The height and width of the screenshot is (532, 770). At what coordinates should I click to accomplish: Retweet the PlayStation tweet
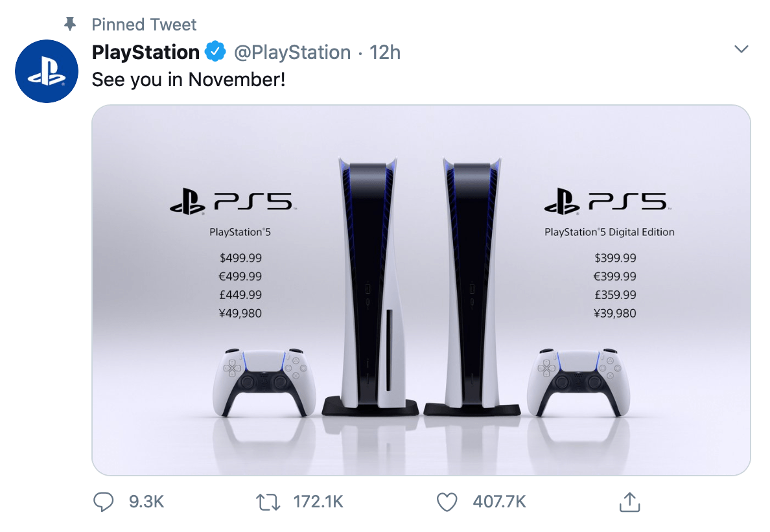[268, 502]
